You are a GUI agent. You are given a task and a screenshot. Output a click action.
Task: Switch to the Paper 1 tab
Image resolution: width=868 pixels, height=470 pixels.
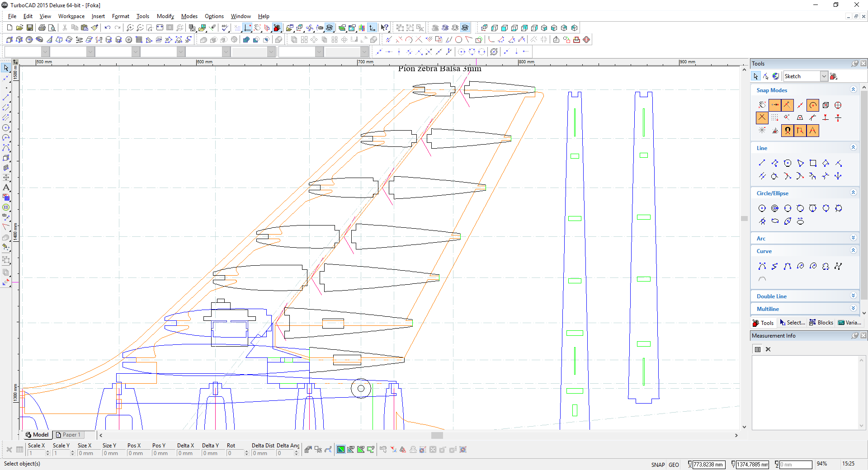[x=69, y=435]
